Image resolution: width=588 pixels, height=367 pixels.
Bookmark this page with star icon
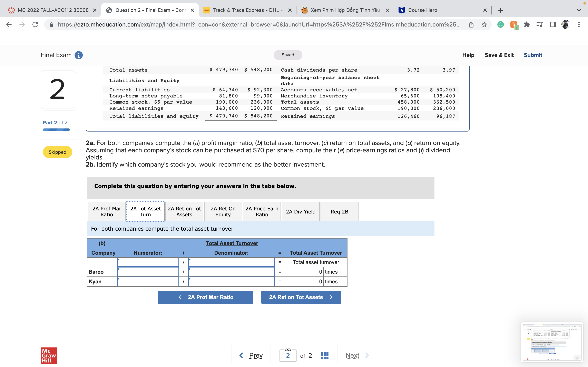tap(484, 24)
